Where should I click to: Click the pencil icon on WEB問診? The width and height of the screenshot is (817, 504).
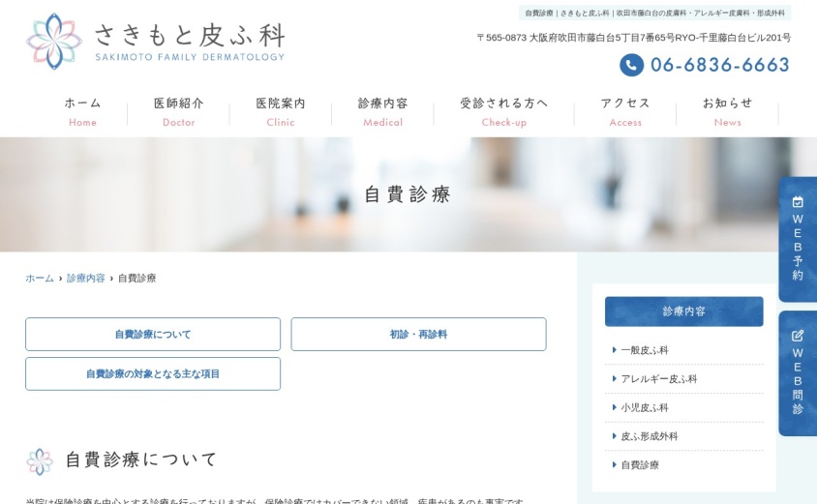[798, 336]
